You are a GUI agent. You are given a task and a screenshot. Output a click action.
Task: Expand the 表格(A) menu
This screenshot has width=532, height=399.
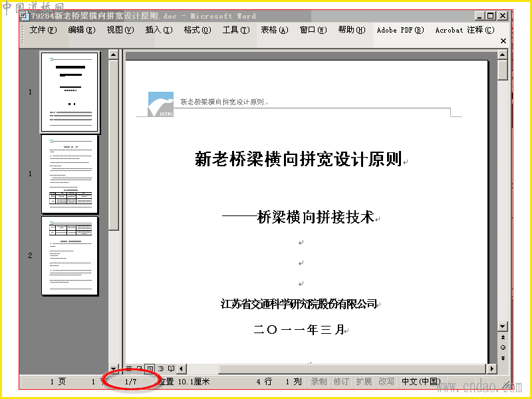(x=275, y=30)
